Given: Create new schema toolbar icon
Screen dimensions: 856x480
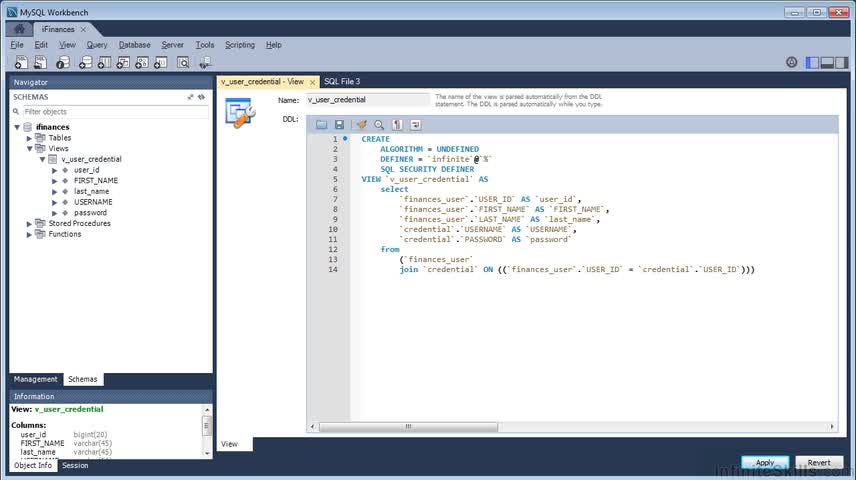Looking at the screenshot, I should (85, 63).
